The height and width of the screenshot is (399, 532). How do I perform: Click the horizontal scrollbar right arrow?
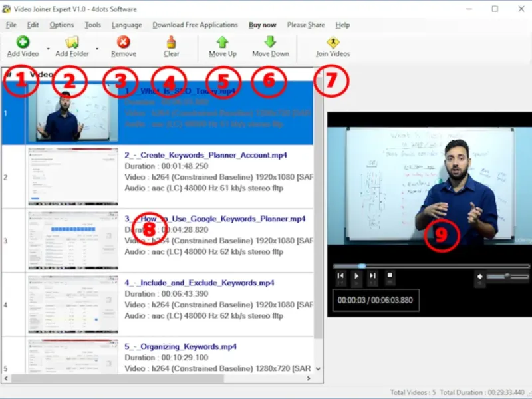point(308,378)
